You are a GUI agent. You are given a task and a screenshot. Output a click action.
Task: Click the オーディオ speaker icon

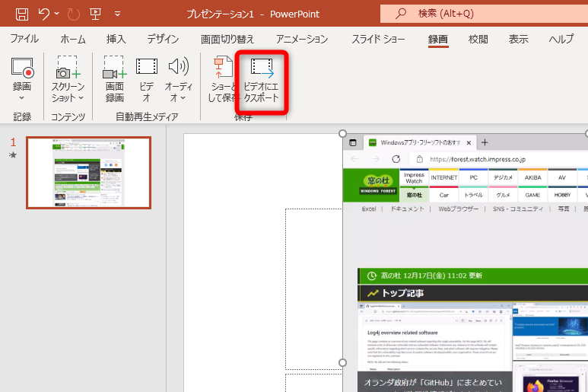pos(179,66)
